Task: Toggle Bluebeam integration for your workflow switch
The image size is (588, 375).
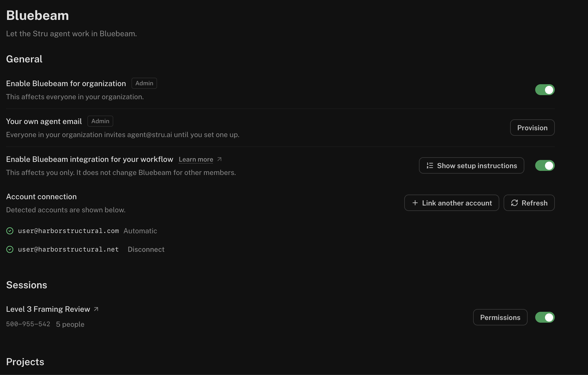Action: pos(545,165)
